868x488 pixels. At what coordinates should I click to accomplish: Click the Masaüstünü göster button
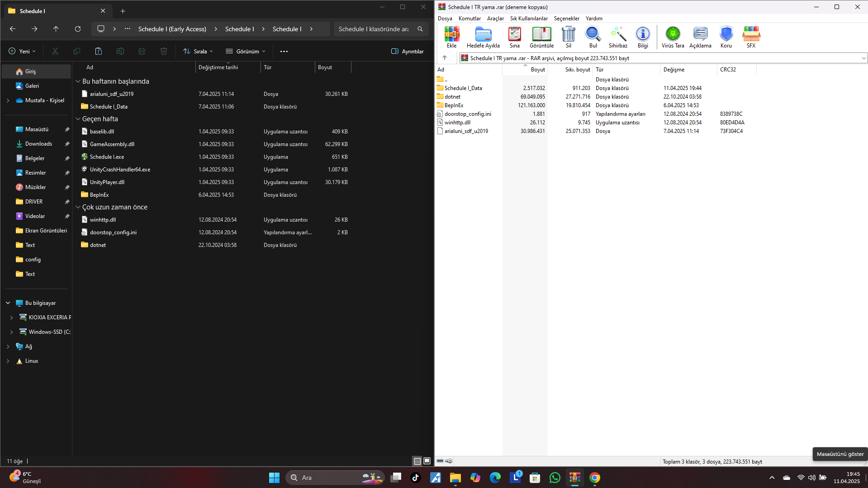click(x=840, y=454)
